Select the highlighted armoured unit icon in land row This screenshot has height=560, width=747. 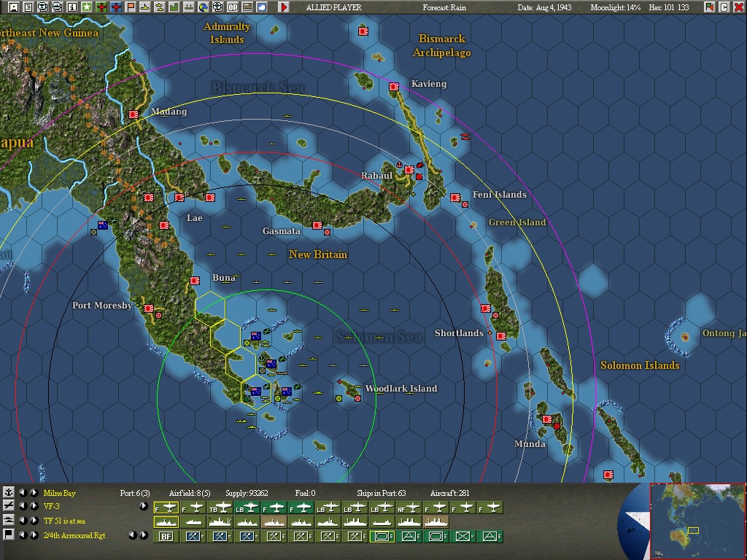pyautogui.click(x=382, y=536)
